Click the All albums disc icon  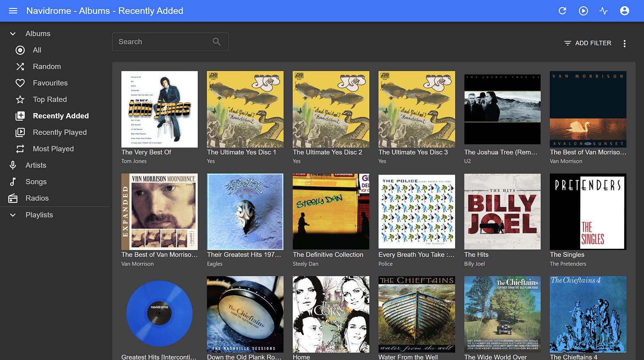pos(20,50)
